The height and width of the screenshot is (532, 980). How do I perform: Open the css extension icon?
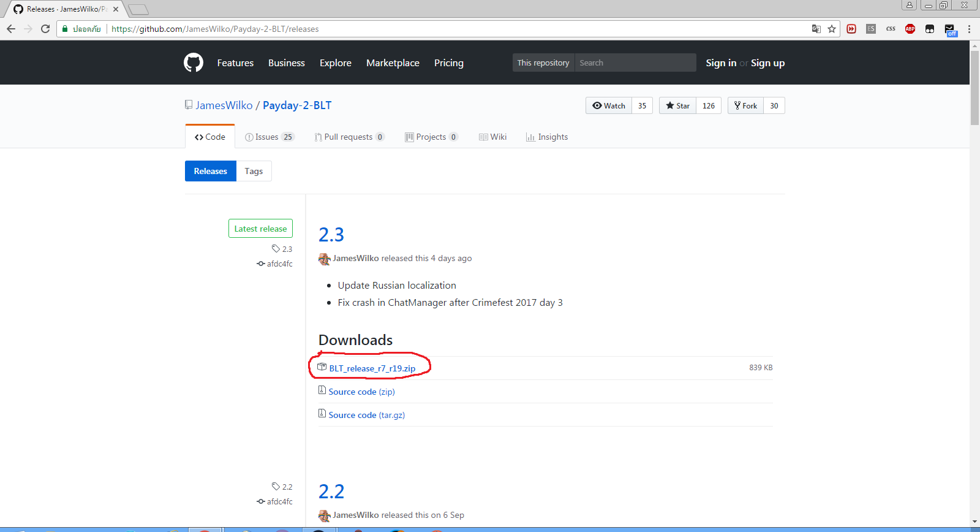coord(891,29)
